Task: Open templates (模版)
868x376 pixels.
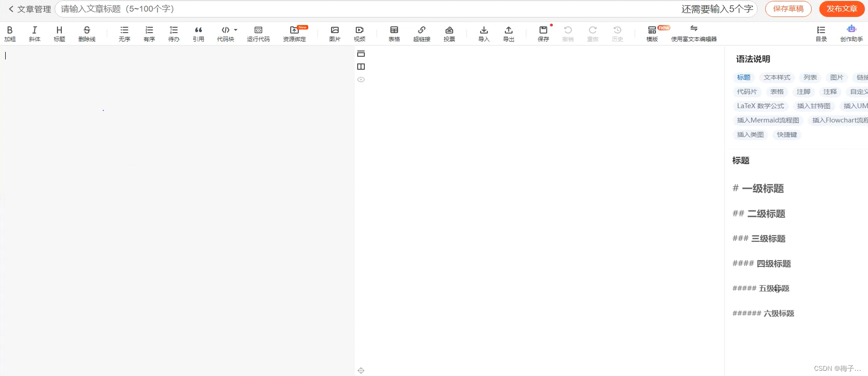Action: click(x=652, y=34)
